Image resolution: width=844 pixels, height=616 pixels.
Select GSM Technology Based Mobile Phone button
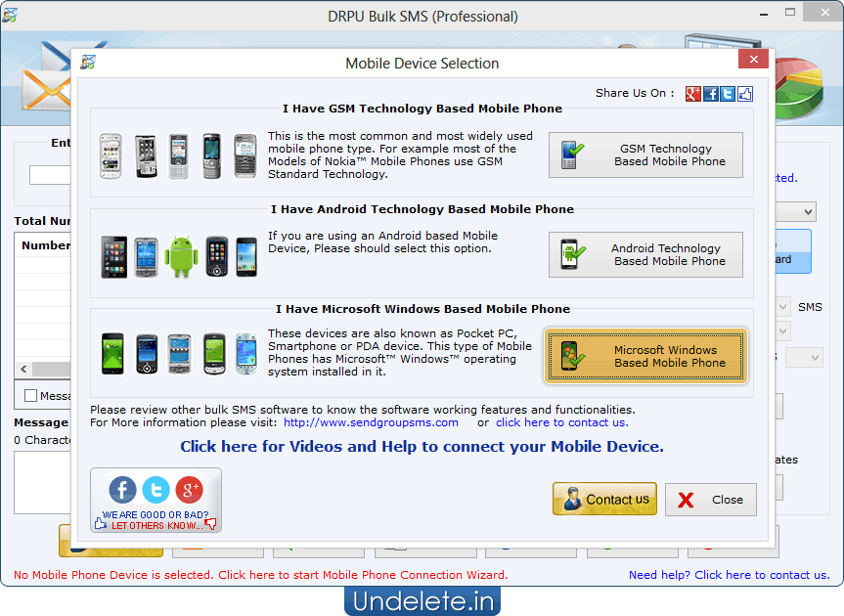[645, 154]
